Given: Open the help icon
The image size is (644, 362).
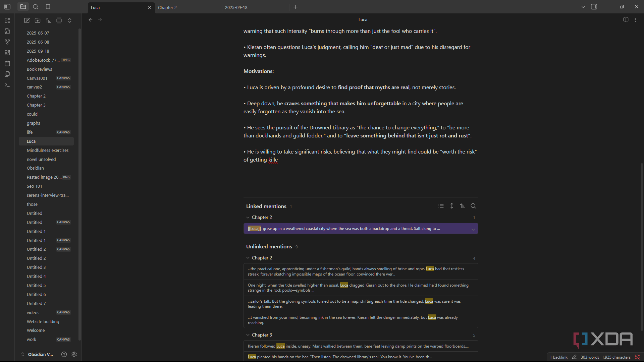Looking at the screenshot, I should pyautogui.click(x=64, y=354).
